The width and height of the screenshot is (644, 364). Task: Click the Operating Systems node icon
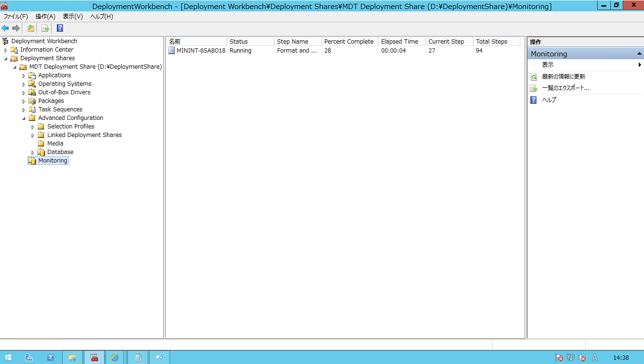[x=32, y=84]
